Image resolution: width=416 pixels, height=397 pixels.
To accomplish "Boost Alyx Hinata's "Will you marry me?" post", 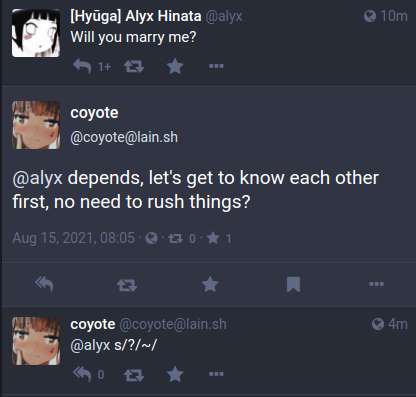I will pos(134,66).
